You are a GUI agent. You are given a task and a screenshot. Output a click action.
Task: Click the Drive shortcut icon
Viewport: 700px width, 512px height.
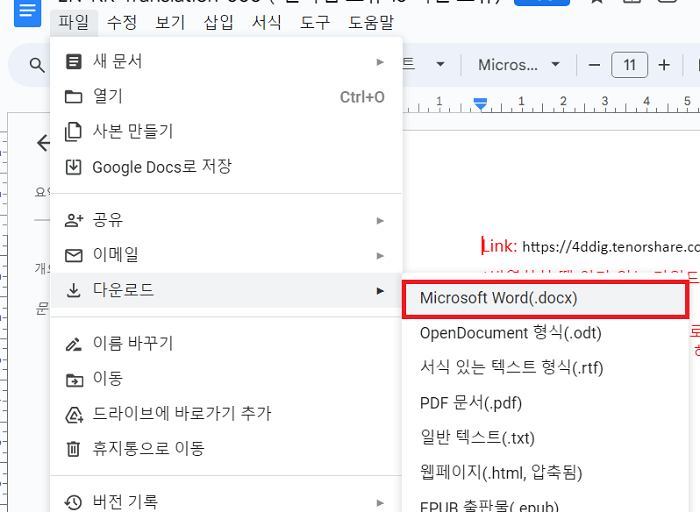tap(74, 414)
